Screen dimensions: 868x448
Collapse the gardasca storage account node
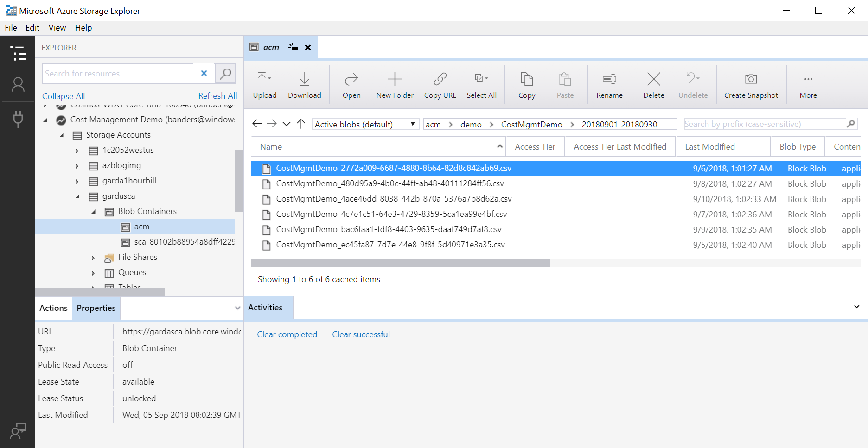click(x=77, y=196)
